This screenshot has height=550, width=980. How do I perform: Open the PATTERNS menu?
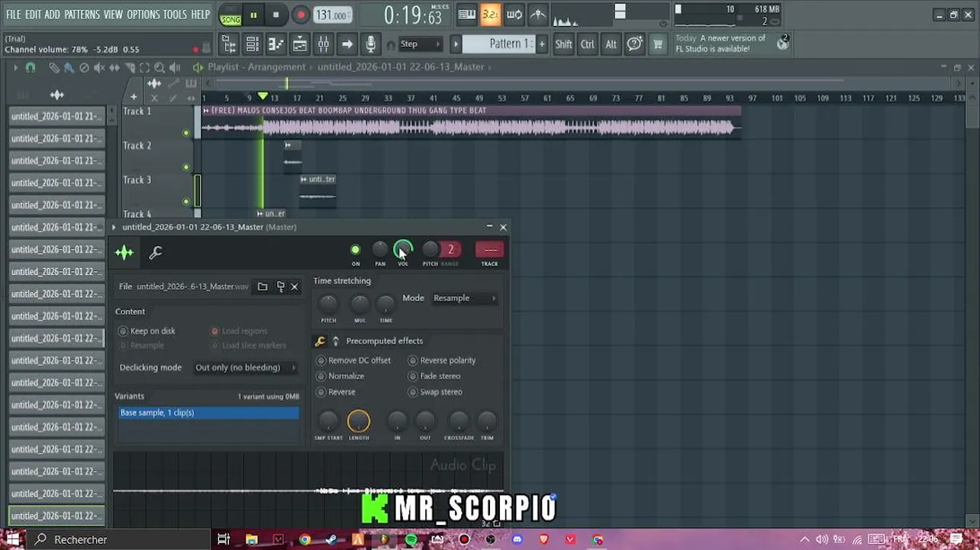(82, 15)
